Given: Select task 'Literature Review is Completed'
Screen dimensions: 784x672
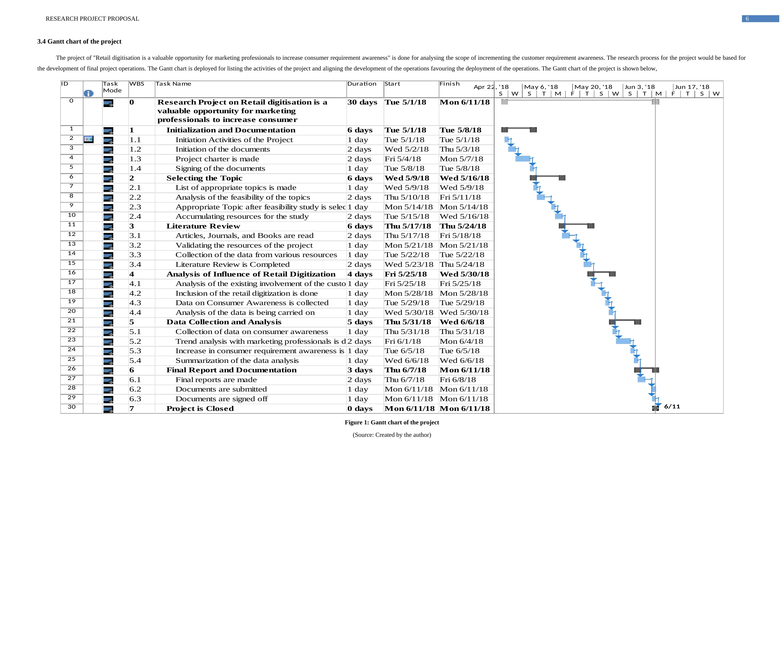Looking at the screenshot, I should click(232, 265).
